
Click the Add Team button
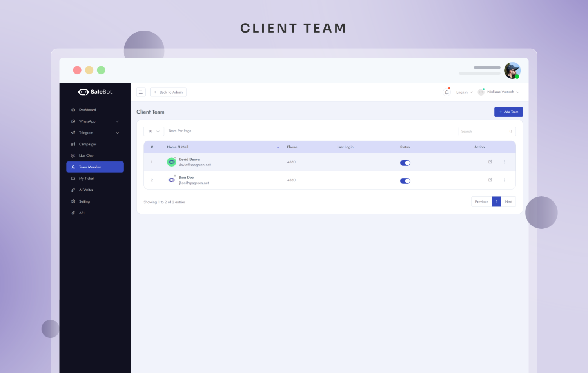508,112
